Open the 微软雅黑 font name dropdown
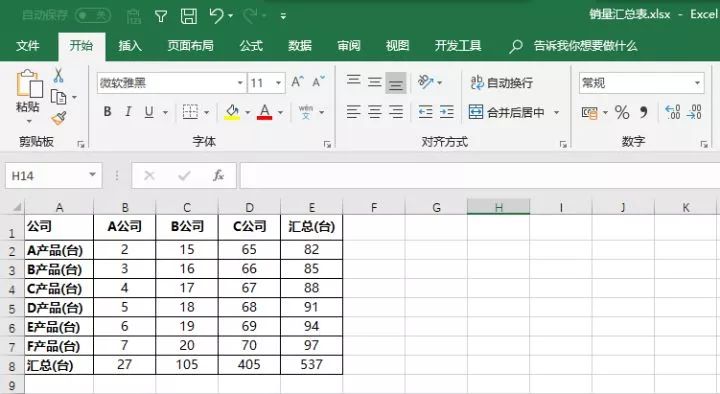 point(240,83)
